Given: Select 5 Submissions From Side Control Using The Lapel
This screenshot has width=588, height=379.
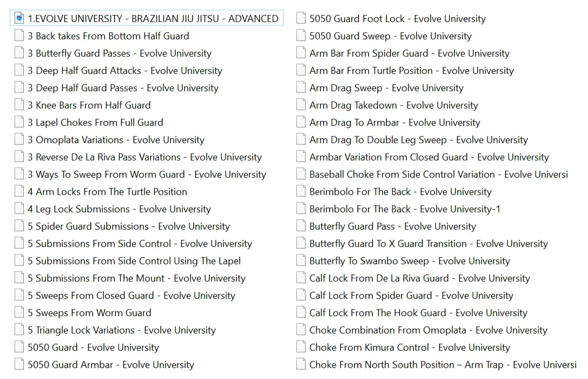Looking at the screenshot, I should pyautogui.click(x=134, y=261).
